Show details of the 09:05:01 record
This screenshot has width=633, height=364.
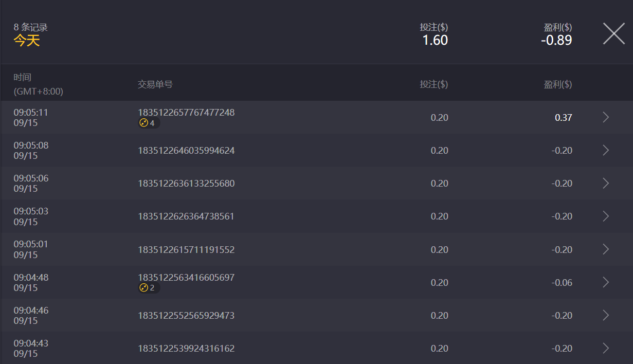point(606,249)
